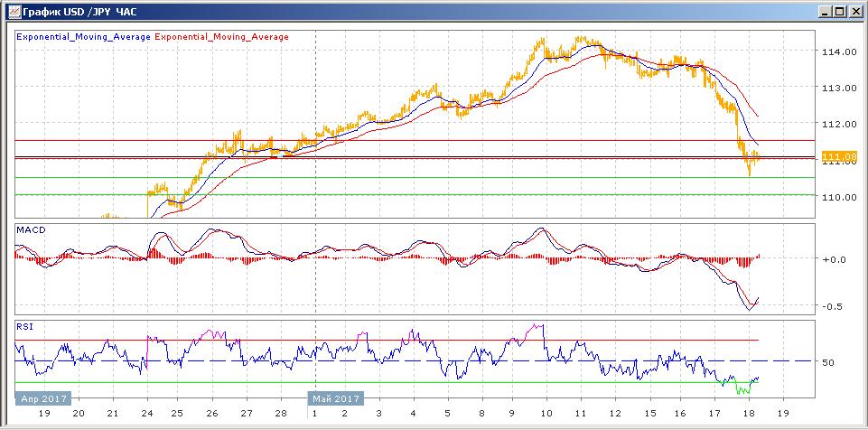
Task: Click the current price tag 111.08
Action: [x=839, y=156]
